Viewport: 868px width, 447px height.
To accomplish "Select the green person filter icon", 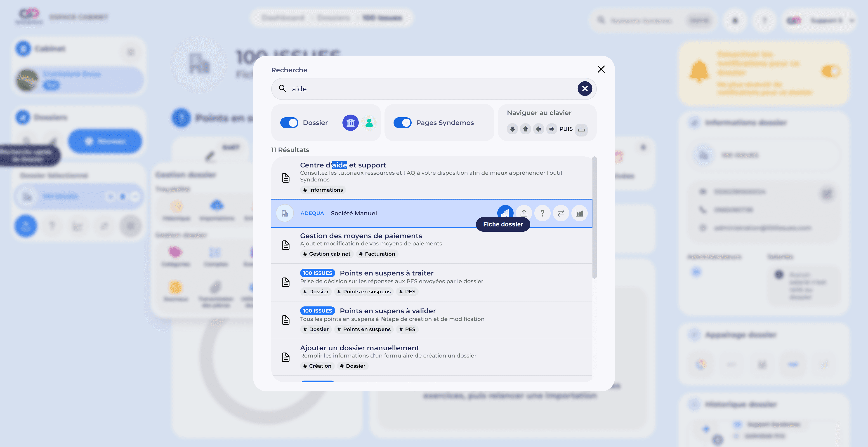I will [369, 123].
